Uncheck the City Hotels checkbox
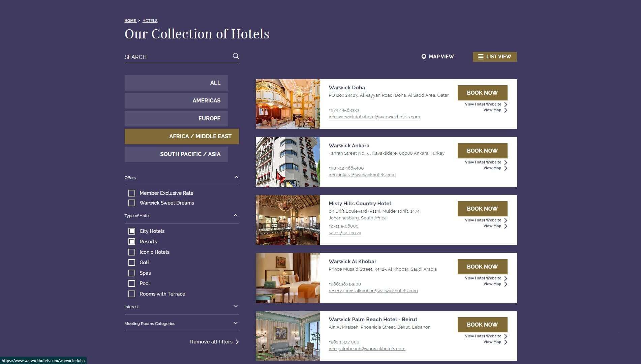641x364 pixels. [132, 231]
